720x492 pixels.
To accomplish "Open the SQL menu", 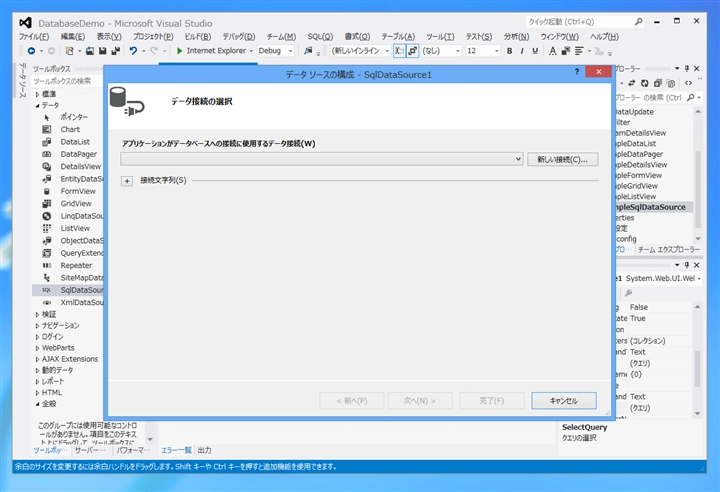I will [x=320, y=37].
